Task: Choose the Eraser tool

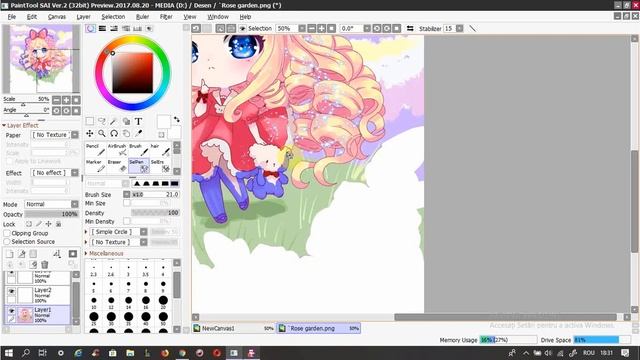Action: [117, 166]
